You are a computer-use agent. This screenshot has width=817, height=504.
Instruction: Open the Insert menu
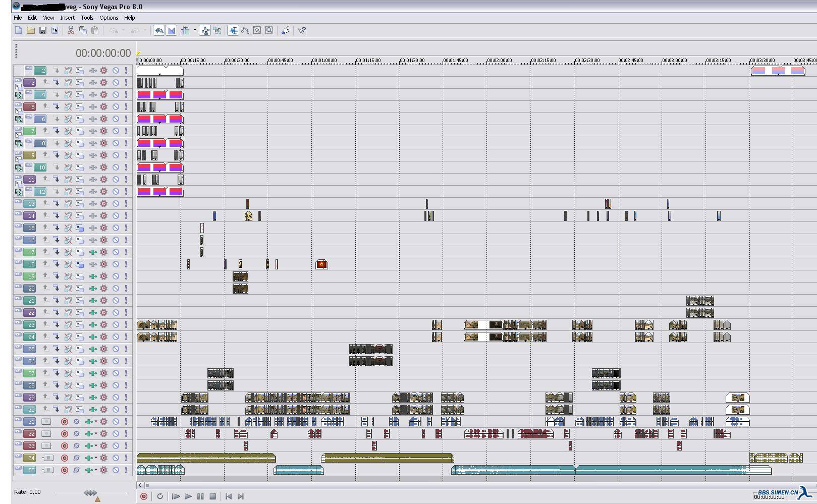click(67, 18)
